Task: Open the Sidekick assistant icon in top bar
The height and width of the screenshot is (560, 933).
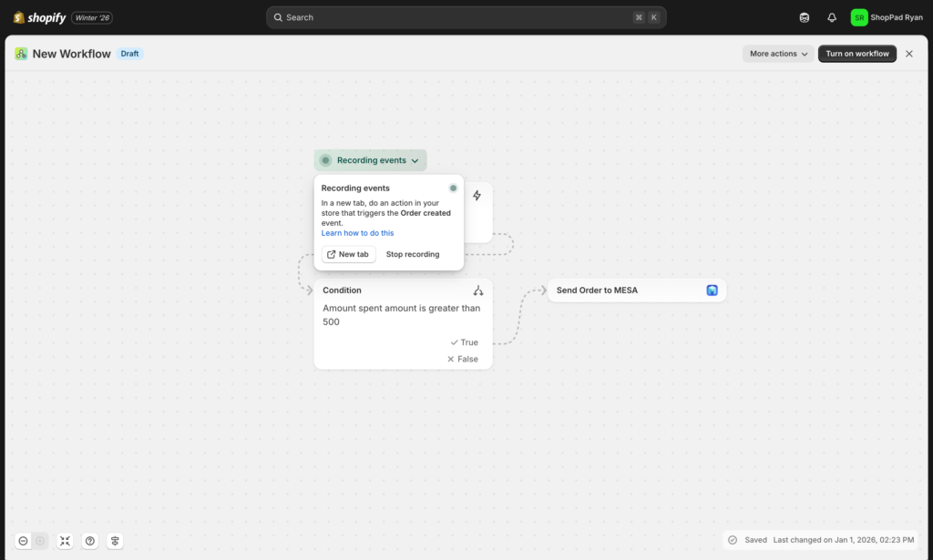Action: 803,17
